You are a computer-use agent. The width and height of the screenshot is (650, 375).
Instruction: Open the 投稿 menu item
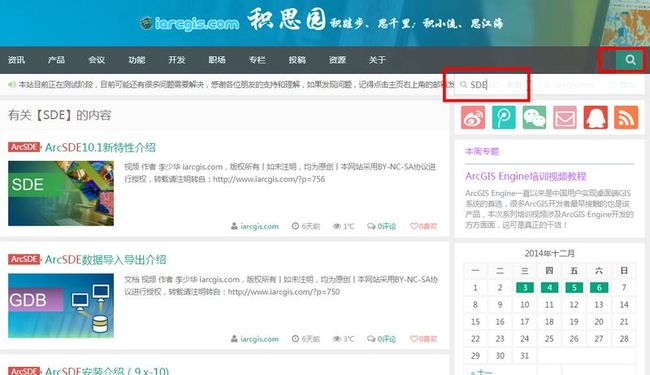297,60
